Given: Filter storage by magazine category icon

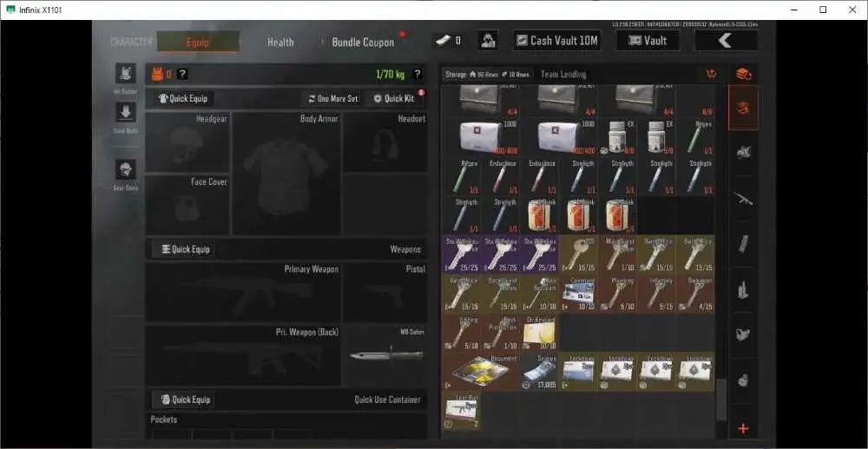Looking at the screenshot, I should coord(744,243).
